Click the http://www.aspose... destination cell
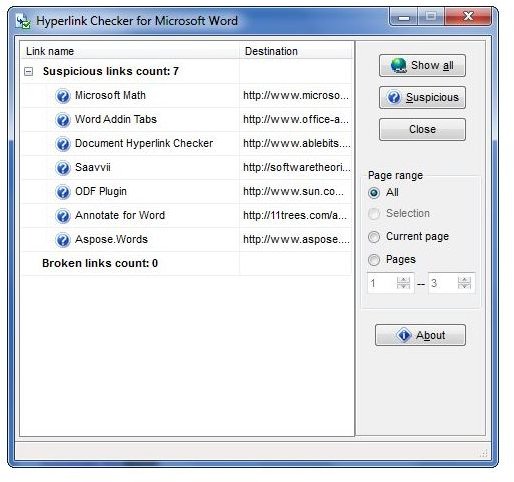Screen dimensions: 514x482 (x=296, y=240)
